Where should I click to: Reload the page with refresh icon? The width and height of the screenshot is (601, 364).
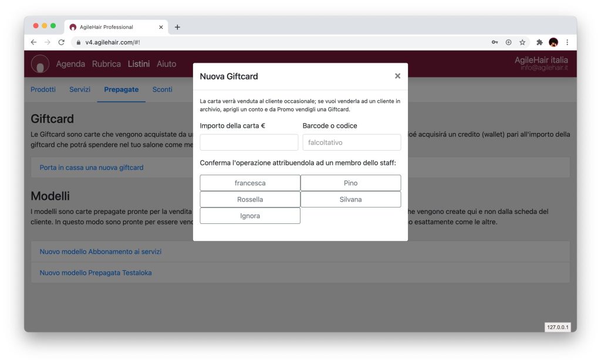[x=61, y=42]
